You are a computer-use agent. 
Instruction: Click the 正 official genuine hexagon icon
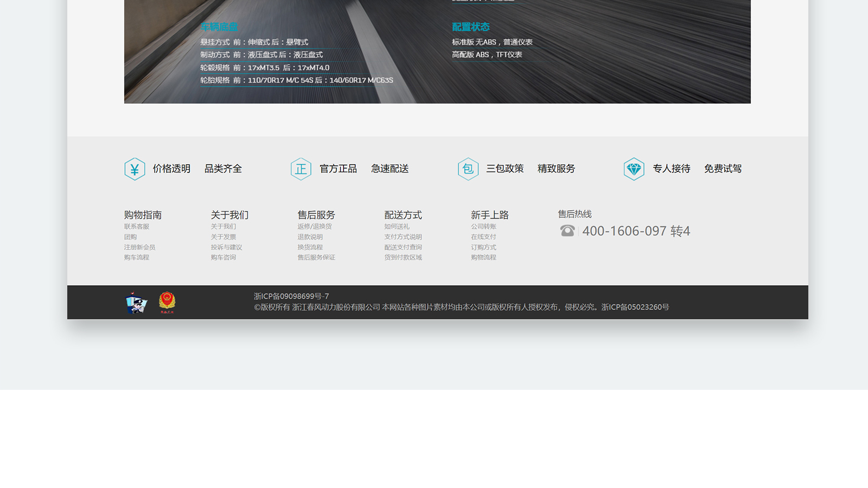click(x=301, y=169)
